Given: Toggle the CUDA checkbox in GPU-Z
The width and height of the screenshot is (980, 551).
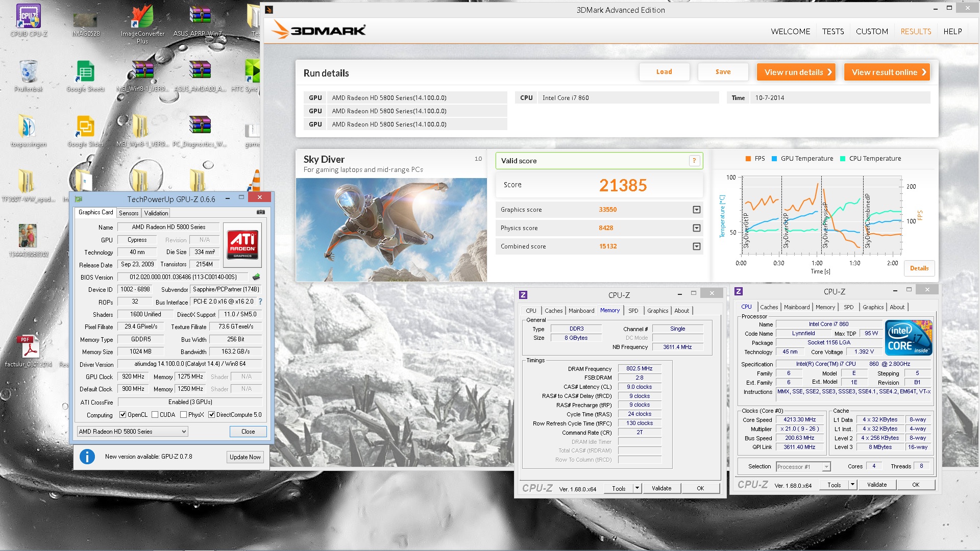Looking at the screenshot, I should pyautogui.click(x=155, y=415).
